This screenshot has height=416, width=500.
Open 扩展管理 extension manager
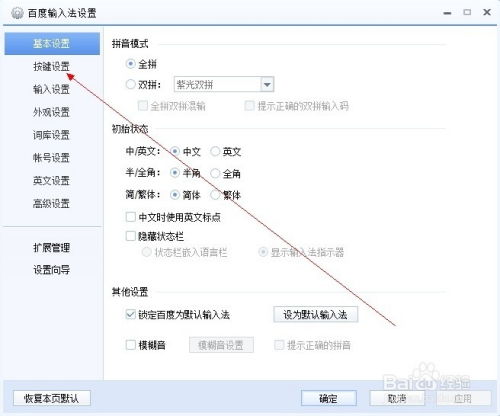(51, 247)
